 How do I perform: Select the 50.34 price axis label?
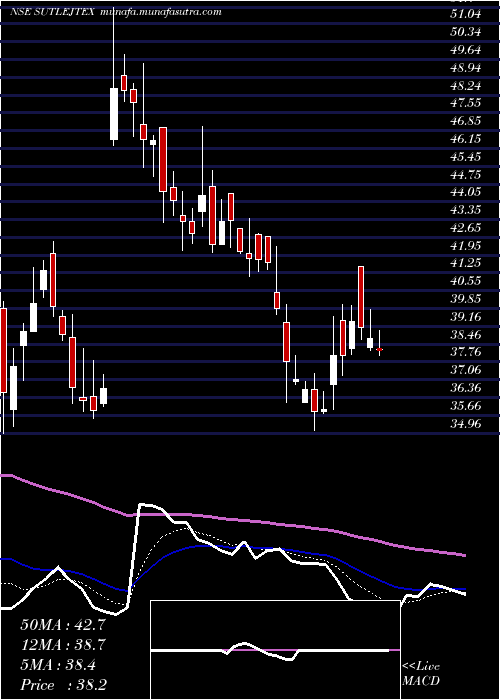466,32
